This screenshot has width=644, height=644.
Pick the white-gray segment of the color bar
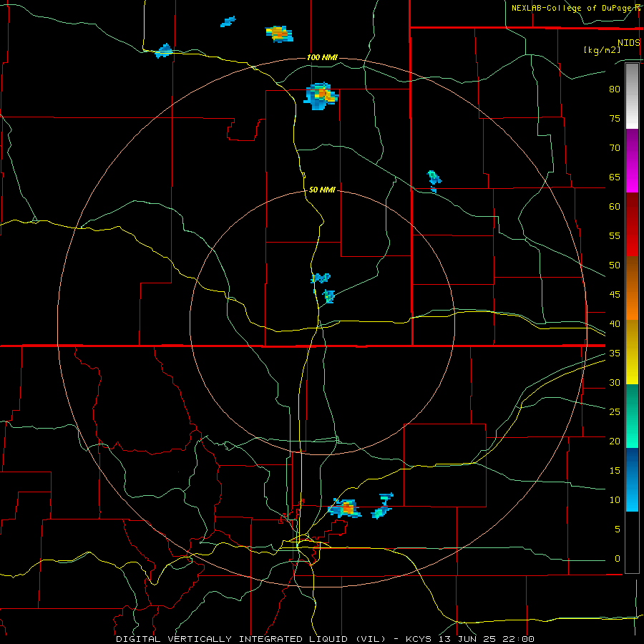click(632, 96)
